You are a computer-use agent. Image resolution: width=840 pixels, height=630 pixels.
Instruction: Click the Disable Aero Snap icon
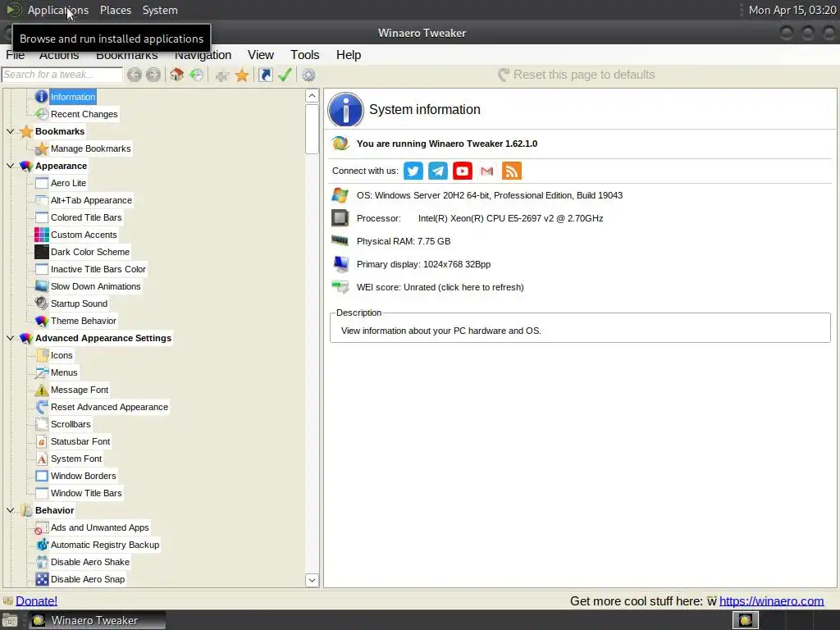coord(42,579)
